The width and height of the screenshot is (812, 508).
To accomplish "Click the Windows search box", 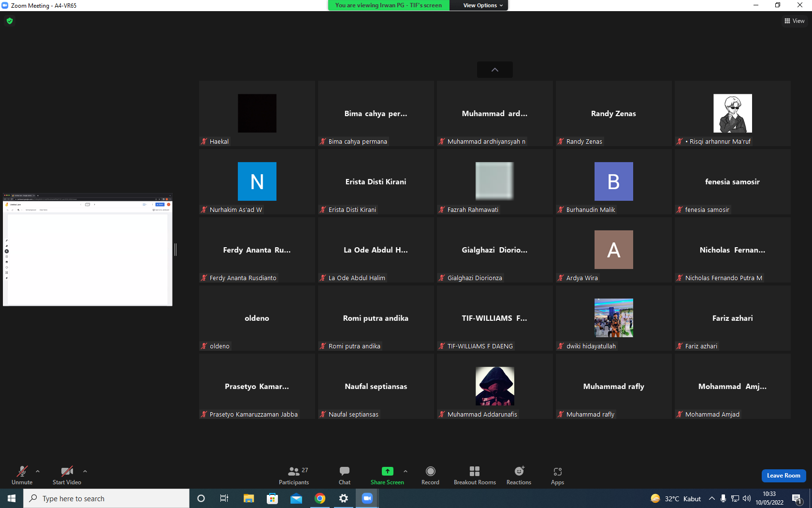I will (x=106, y=498).
